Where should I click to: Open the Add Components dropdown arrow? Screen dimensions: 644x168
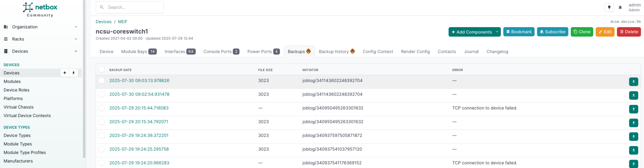pos(497,32)
